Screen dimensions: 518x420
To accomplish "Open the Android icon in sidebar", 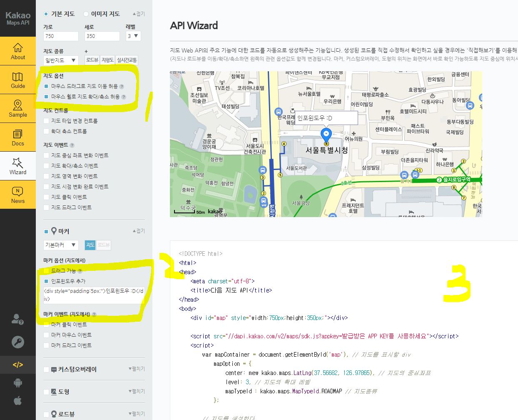I will (x=17, y=382).
